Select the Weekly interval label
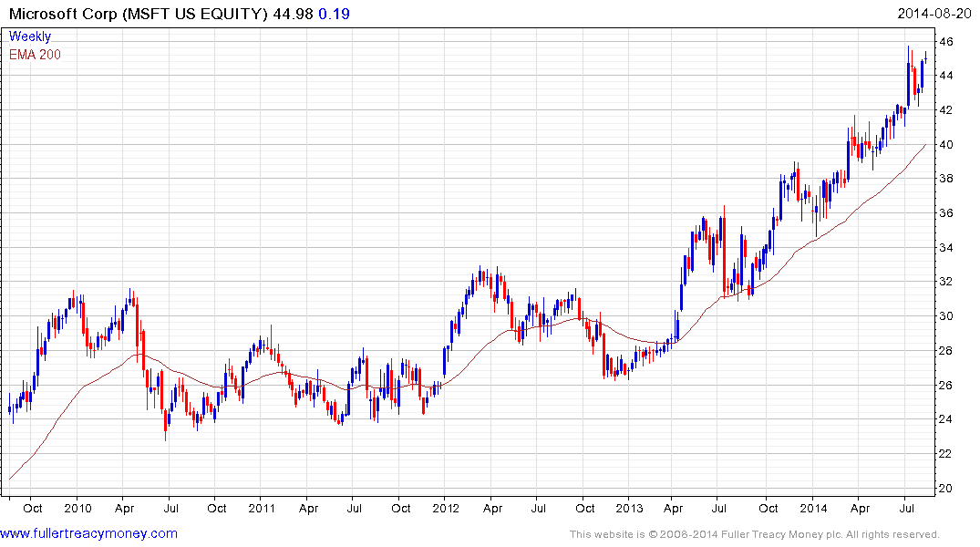The height and width of the screenshot is (547, 980). click(30, 36)
